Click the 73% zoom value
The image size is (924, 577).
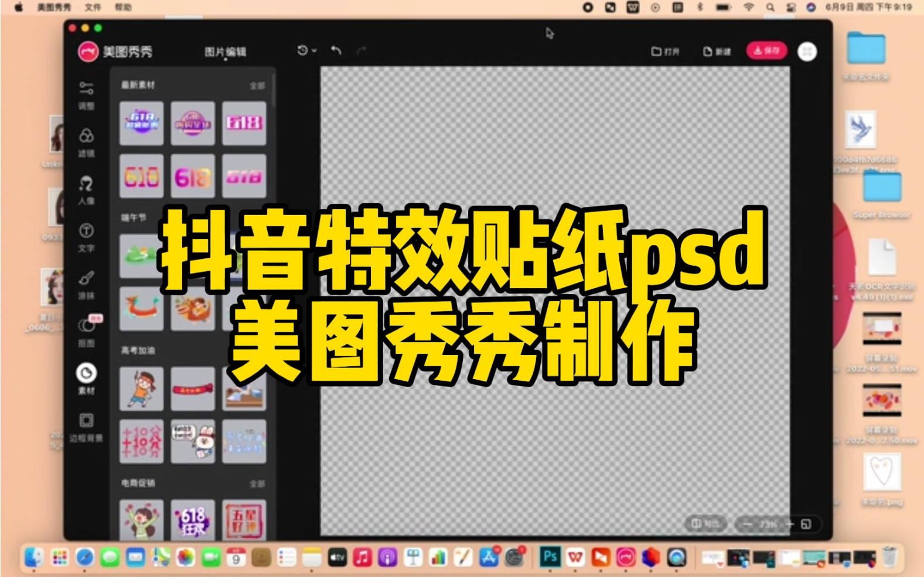(x=768, y=524)
